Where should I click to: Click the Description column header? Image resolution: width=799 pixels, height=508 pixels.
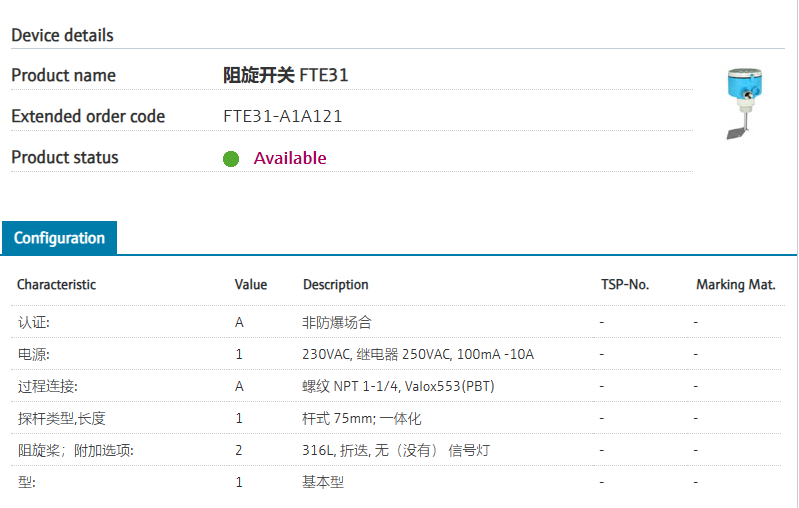click(336, 285)
